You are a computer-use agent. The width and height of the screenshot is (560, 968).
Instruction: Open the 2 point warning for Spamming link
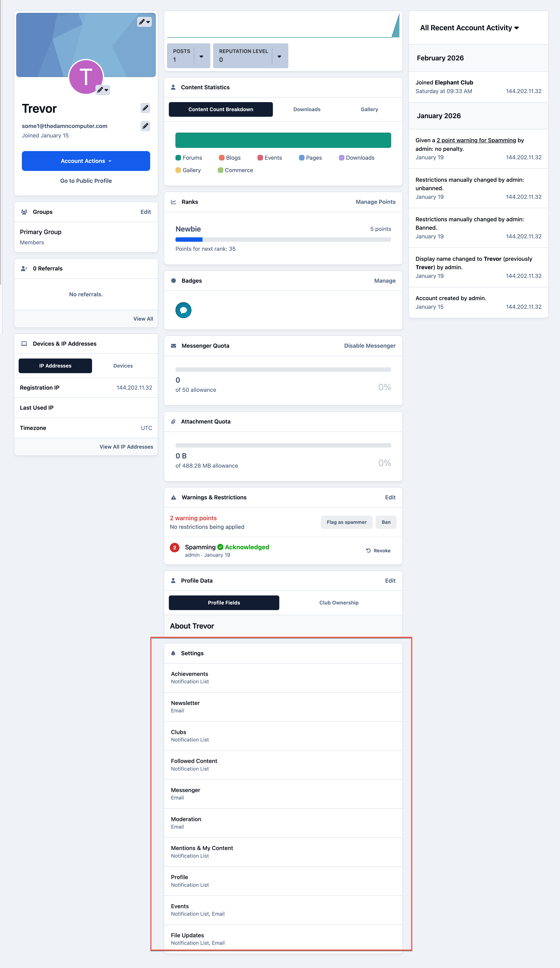476,140
